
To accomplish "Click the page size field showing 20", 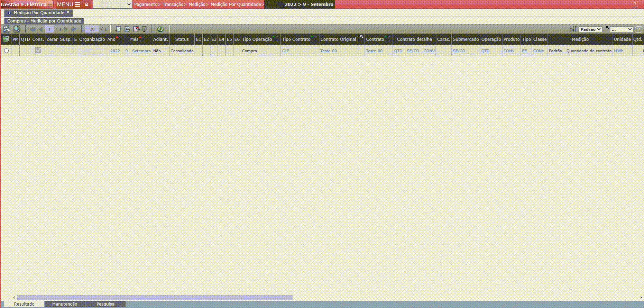I will tap(92, 29).
